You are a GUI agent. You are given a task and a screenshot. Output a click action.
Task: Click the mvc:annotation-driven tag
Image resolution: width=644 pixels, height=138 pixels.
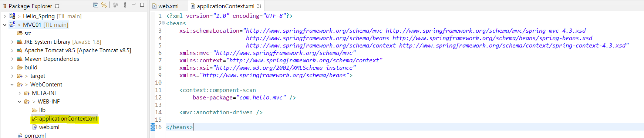point(221,112)
